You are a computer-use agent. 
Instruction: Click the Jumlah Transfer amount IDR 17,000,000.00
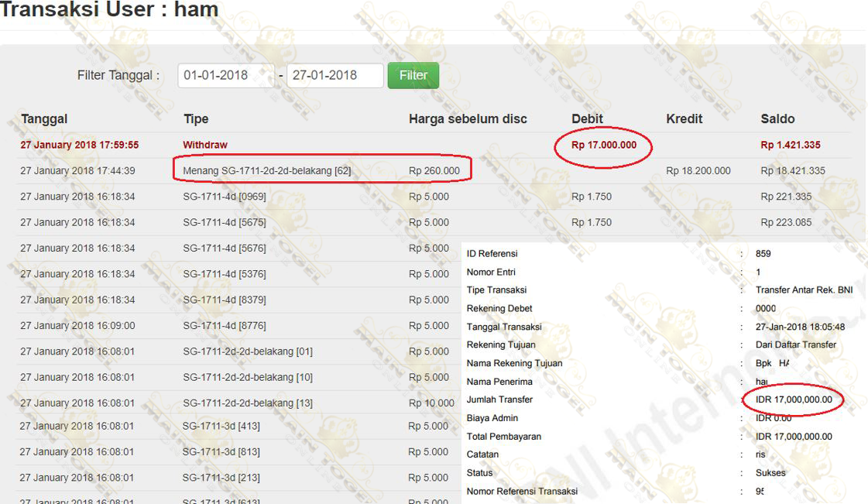[794, 399]
